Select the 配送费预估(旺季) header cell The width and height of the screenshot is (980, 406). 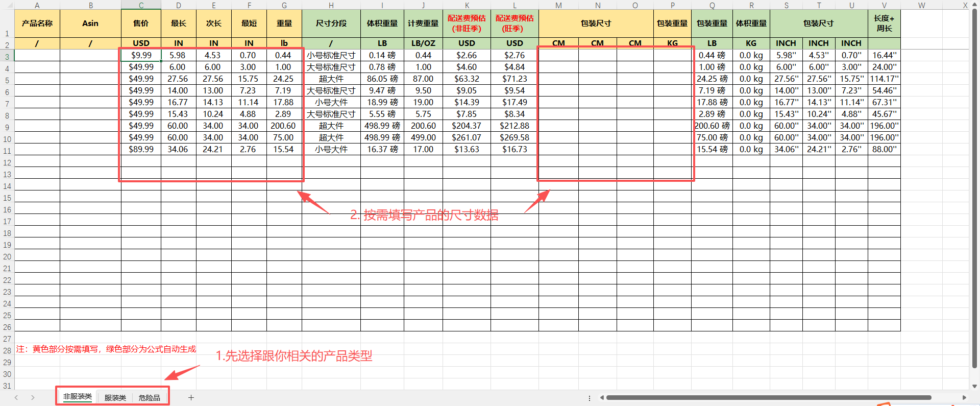click(514, 23)
